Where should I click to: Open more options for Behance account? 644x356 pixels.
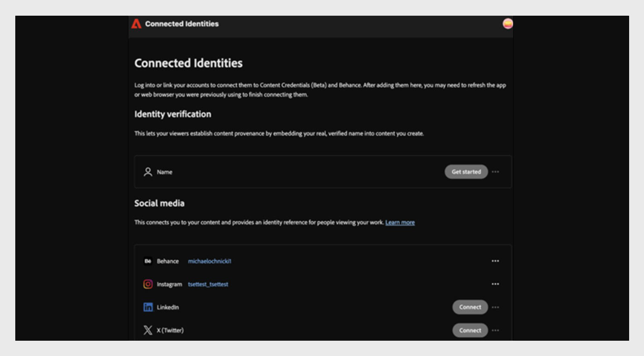click(x=495, y=261)
